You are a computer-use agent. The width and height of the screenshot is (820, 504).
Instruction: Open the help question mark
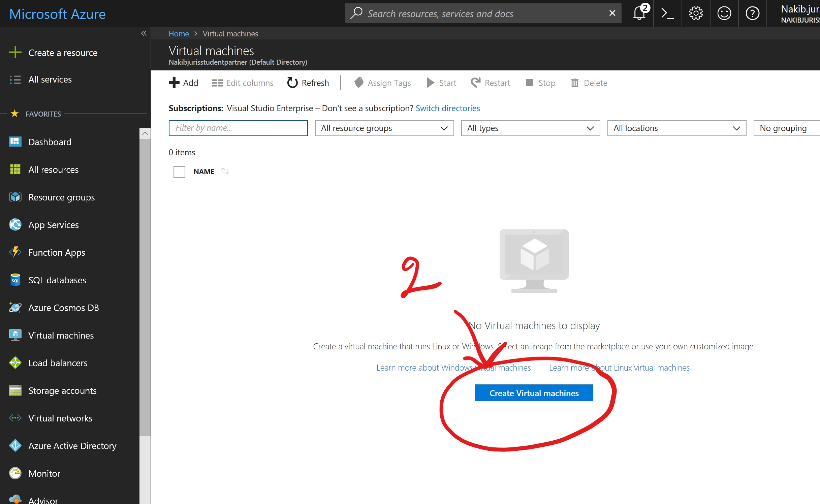[x=752, y=13]
